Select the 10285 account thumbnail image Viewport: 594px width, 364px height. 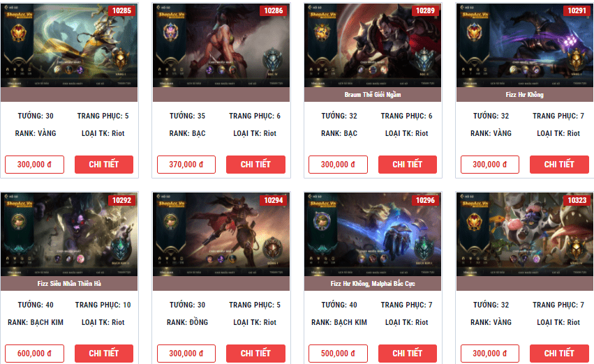click(x=69, y=45)
